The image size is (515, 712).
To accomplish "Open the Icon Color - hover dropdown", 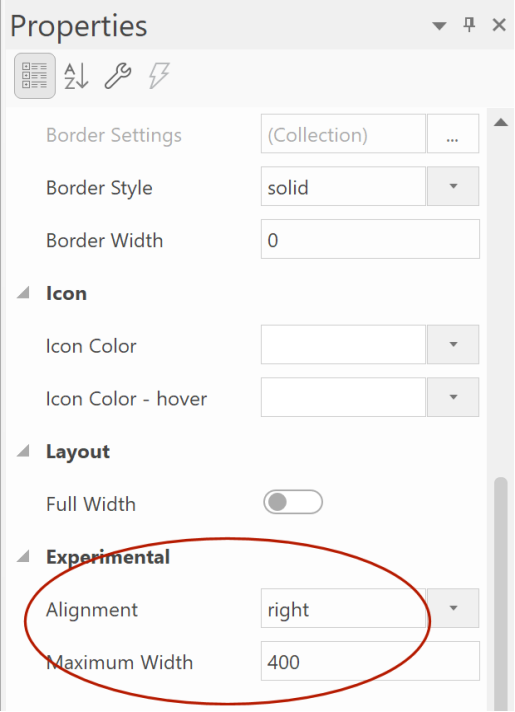I will click(x=453, y=397).
